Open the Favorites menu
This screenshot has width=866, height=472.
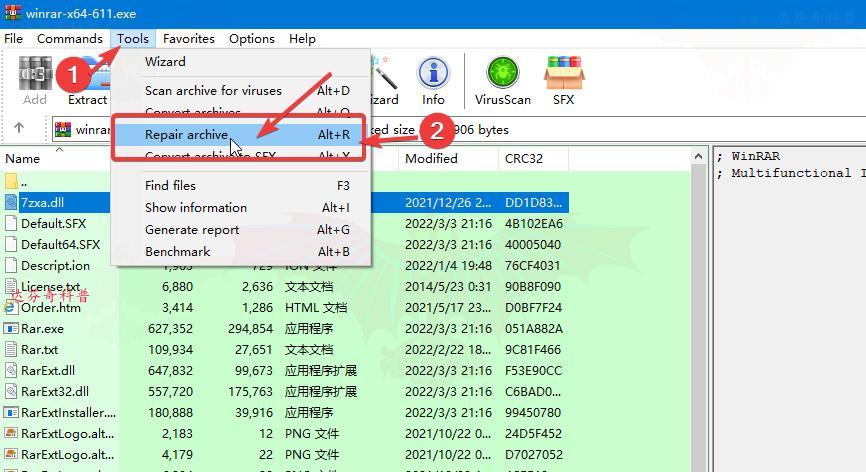tap(188, 39)
